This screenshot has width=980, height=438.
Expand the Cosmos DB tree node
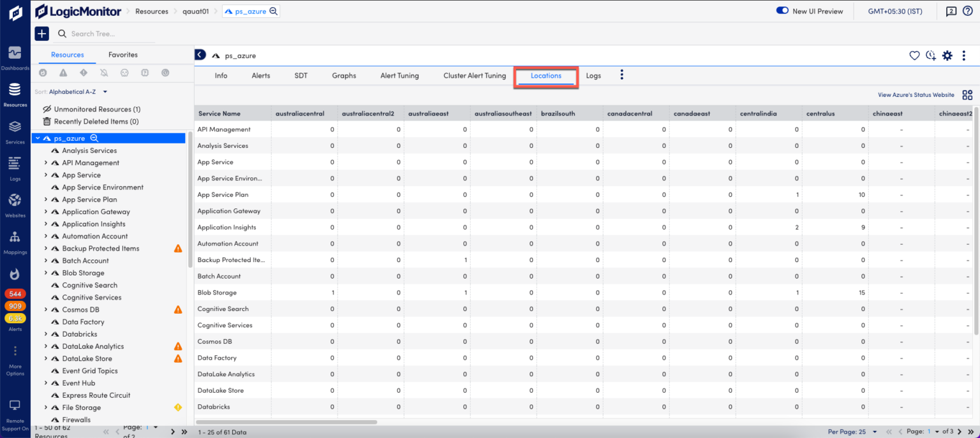tap(46, 310)
